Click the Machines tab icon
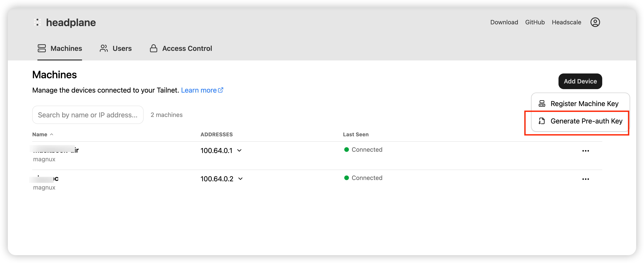The height and width of the screenshot is (263, 644). tap(42, 48)
